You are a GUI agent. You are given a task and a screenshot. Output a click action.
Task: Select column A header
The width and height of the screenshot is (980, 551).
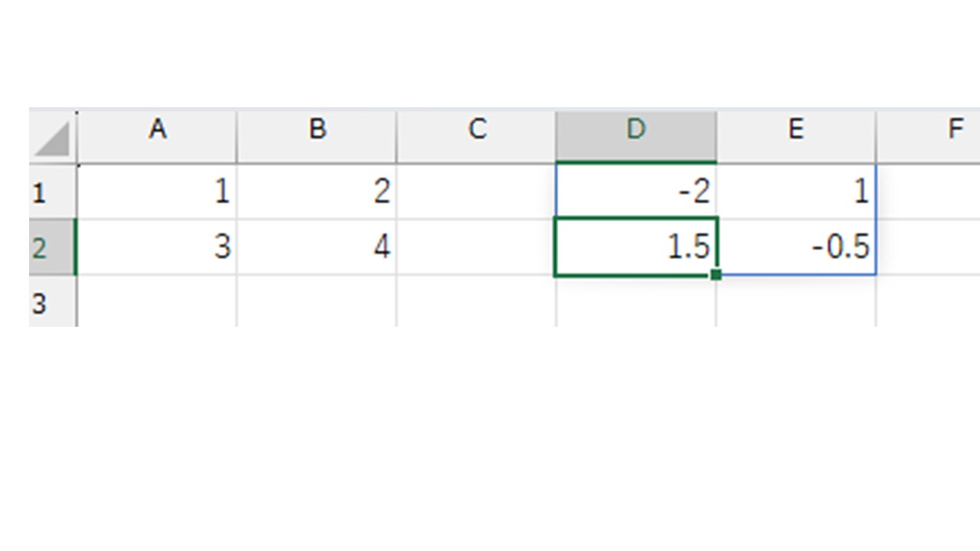click(x=157, y=137)
